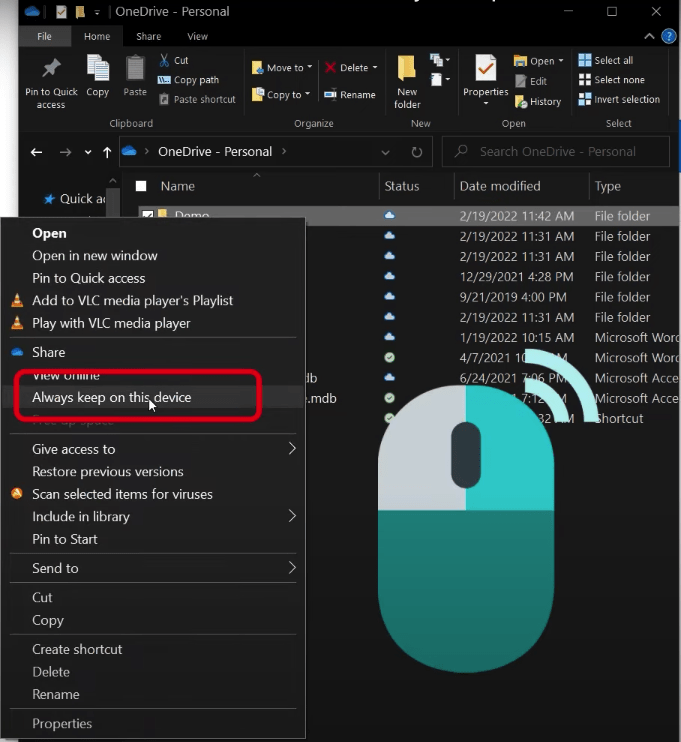The height and width of the screenshot is (742, 681).
Task: Open the Recent locations dropdown arrow
Action: pos(88,152)
